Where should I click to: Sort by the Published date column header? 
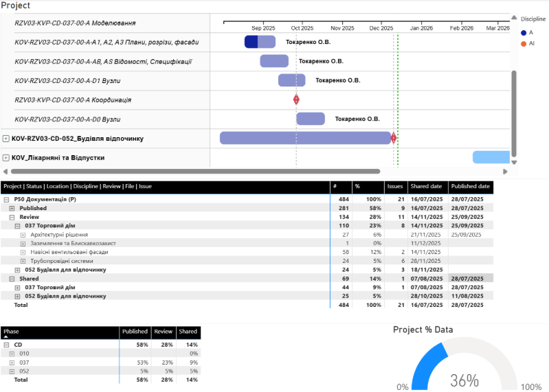pyautogui.click(x=471, y=187)
